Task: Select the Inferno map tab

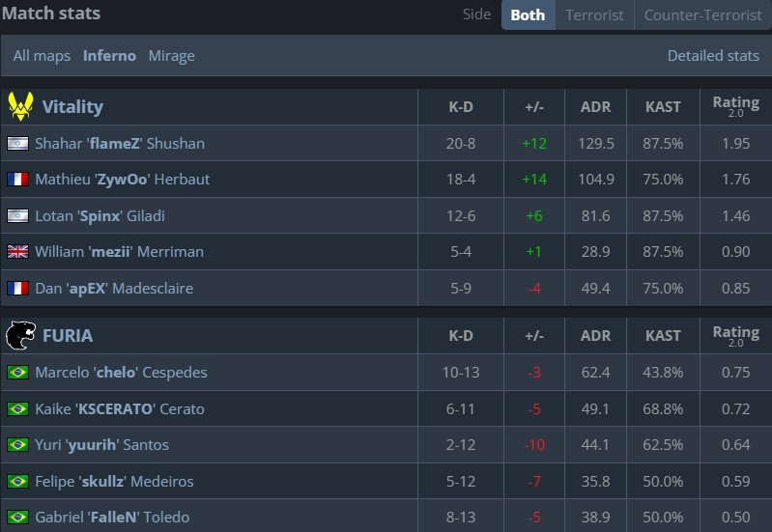Action: click(x=109, y=55)
